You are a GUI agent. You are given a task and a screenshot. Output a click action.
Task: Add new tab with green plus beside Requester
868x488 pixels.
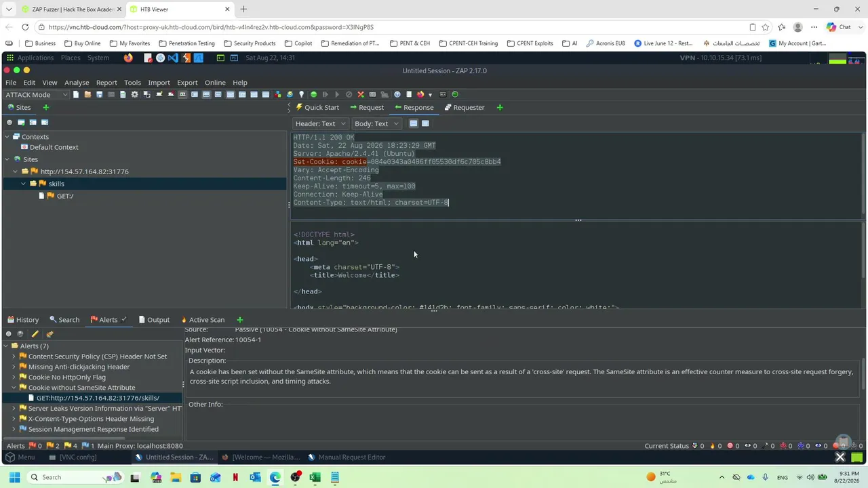(x=500, y=107)
